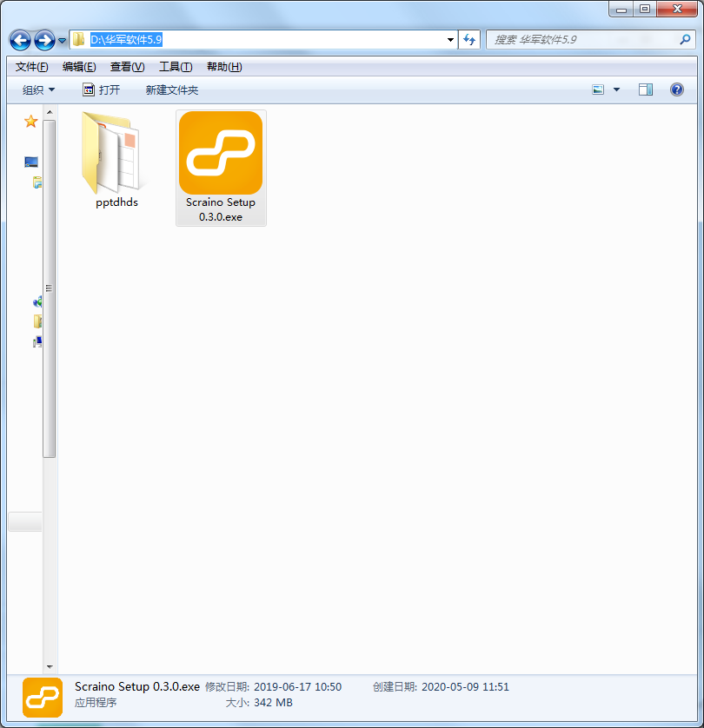Click the desktop icon in the navigation pane
Screen dimensions: 704x728
point(31,162)
